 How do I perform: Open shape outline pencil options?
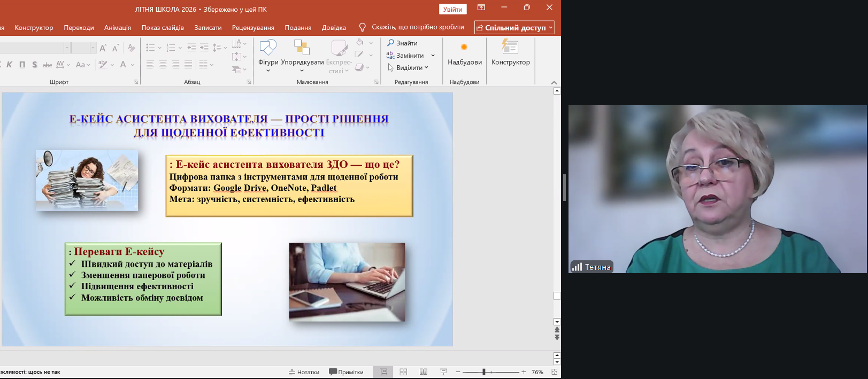(x=364, y=55)
